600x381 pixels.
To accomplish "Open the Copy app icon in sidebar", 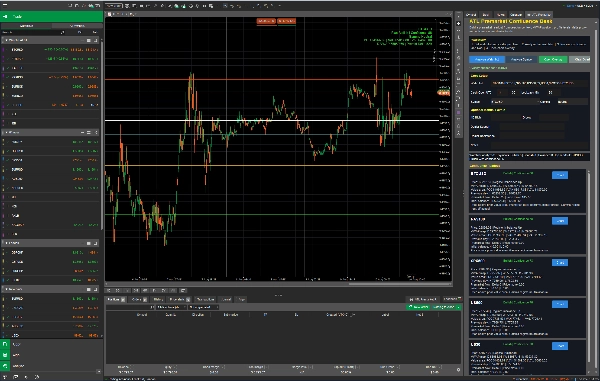I will [x=5, y=344].
